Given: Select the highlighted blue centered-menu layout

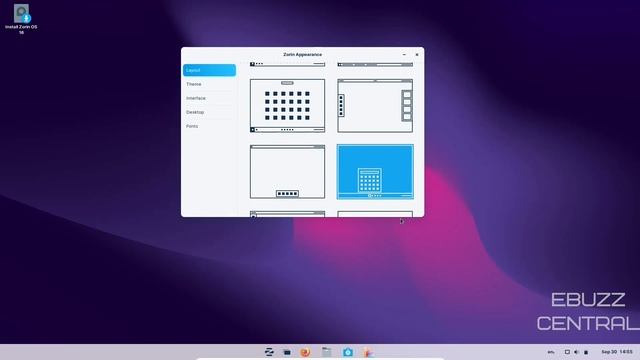Looking at the screenshot, I should click(375, 172).
